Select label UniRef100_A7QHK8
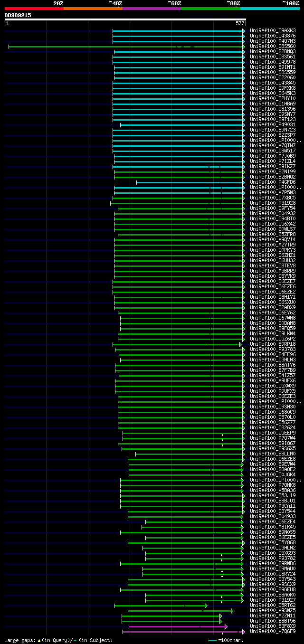 click(x=273, y=485)
